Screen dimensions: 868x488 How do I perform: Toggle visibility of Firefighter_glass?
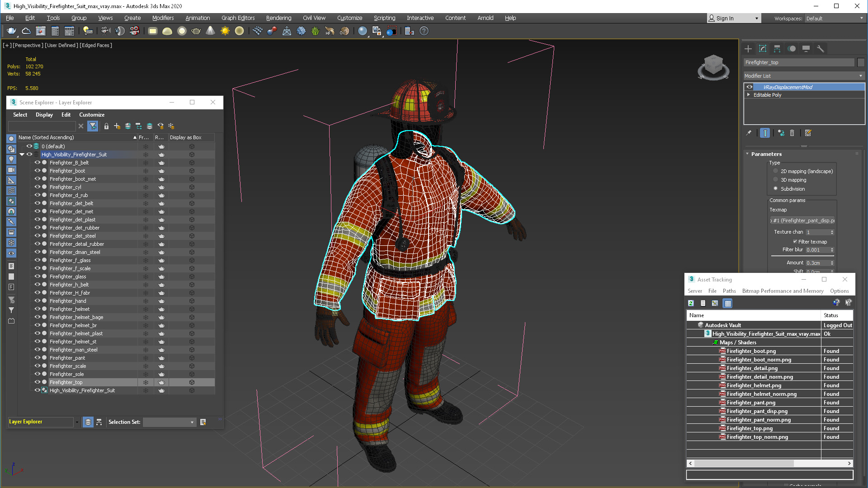pos(38,277)
